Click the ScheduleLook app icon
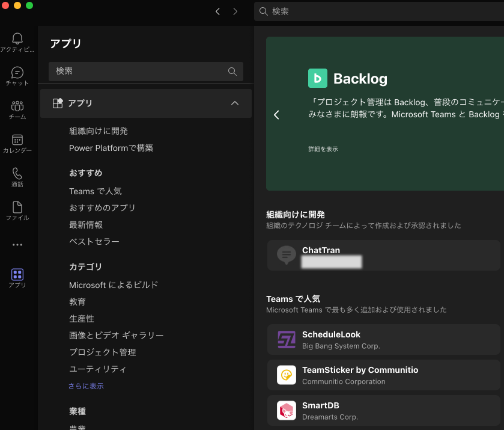 (x=287, y=340)
